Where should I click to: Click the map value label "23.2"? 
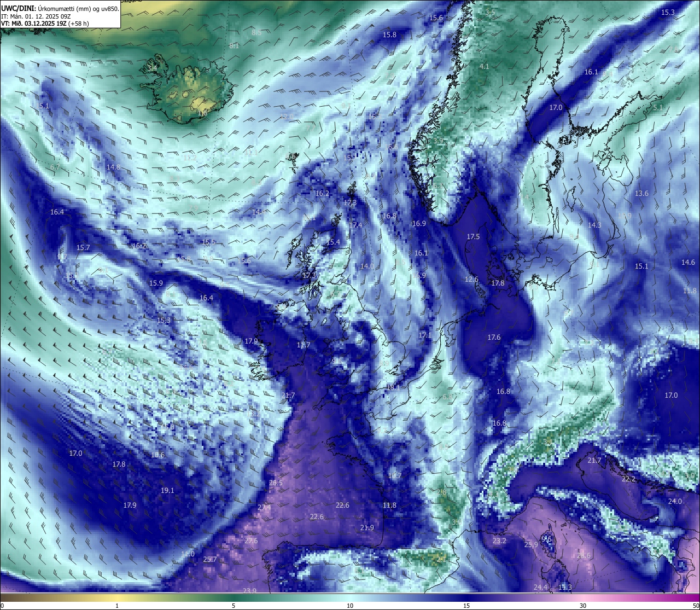tap(499, 541)
